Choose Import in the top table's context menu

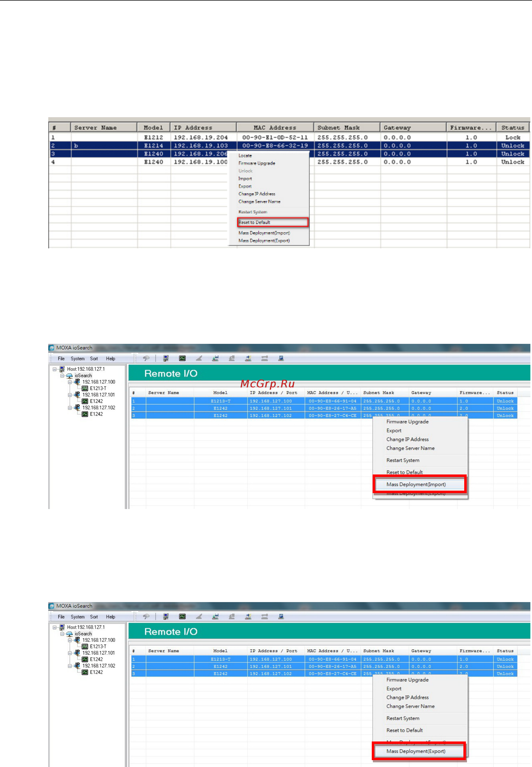[x=245, y=179]
